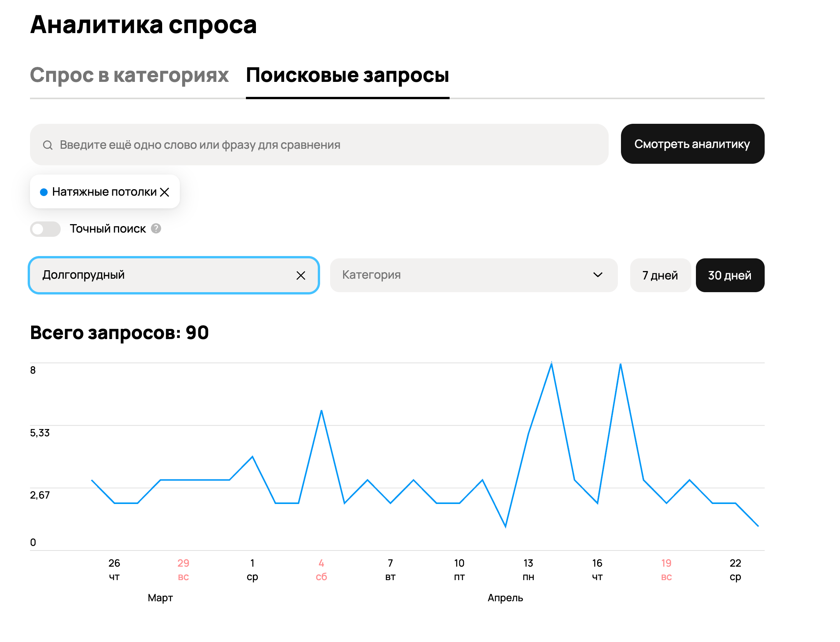
Task: Click the Всего запросов total heading
Action: (120, 333)
